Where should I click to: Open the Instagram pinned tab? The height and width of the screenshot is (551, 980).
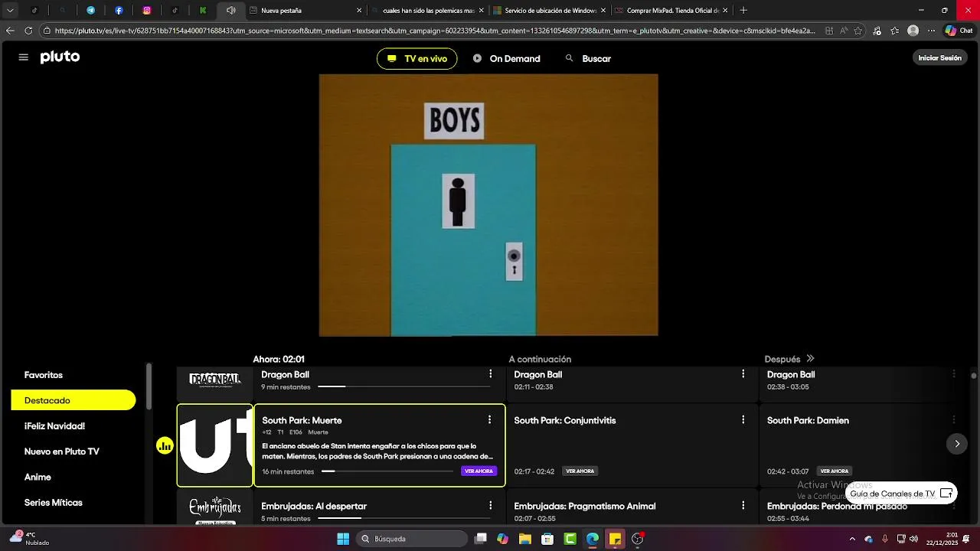pos(146,11)
